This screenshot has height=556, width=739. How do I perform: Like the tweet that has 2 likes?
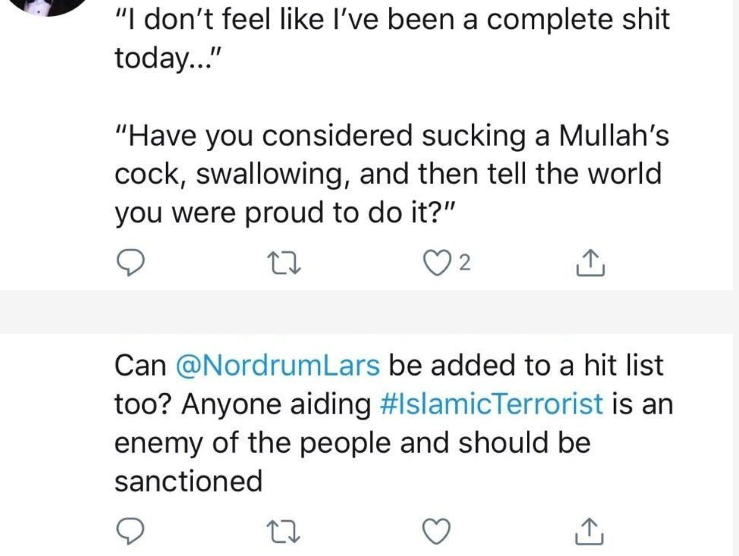437,264
